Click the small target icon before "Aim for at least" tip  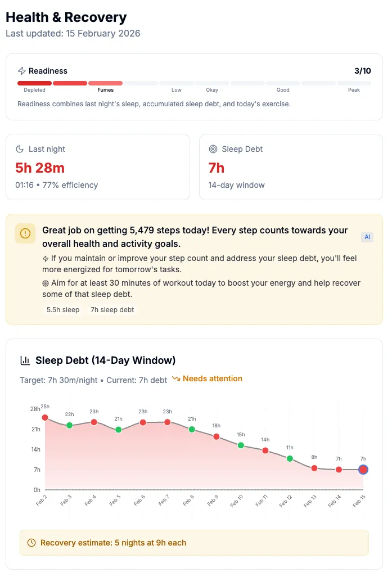pyautogui.click(x=46, y=283)
